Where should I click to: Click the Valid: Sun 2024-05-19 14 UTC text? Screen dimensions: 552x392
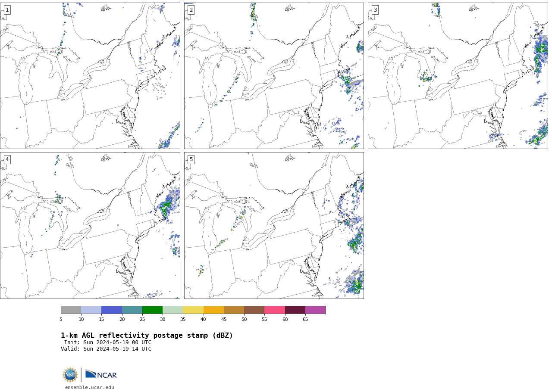pos(106,349)
